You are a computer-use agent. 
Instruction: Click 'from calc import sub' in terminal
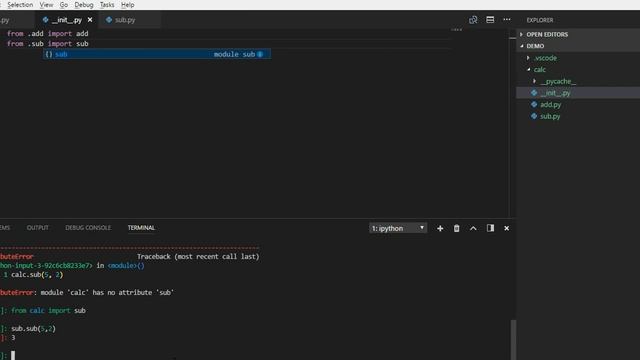coord(48,311)
